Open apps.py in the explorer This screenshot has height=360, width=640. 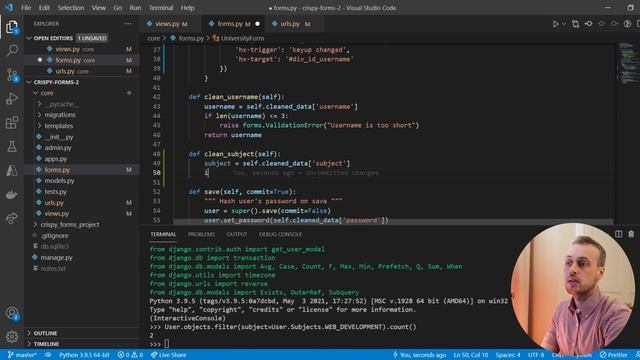point(82,159)
